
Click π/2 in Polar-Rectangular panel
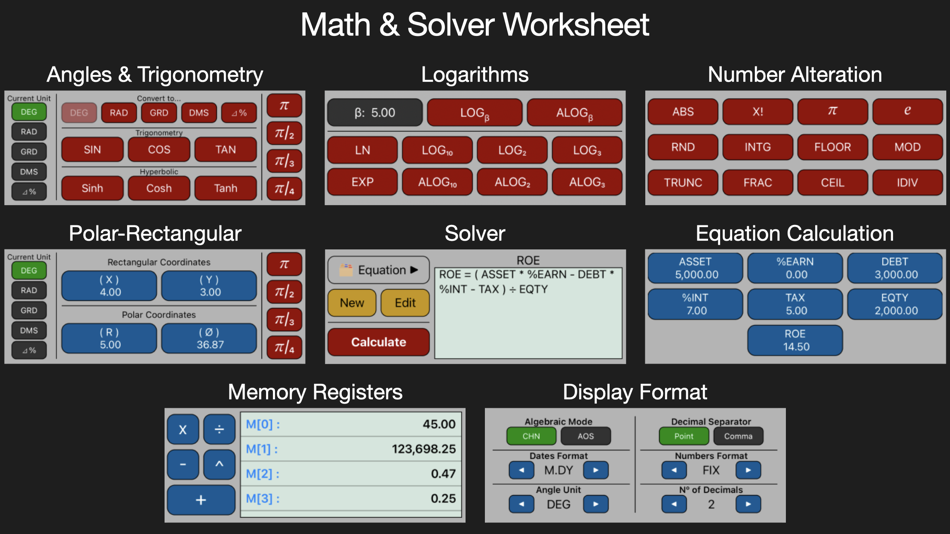pos(284,292)
